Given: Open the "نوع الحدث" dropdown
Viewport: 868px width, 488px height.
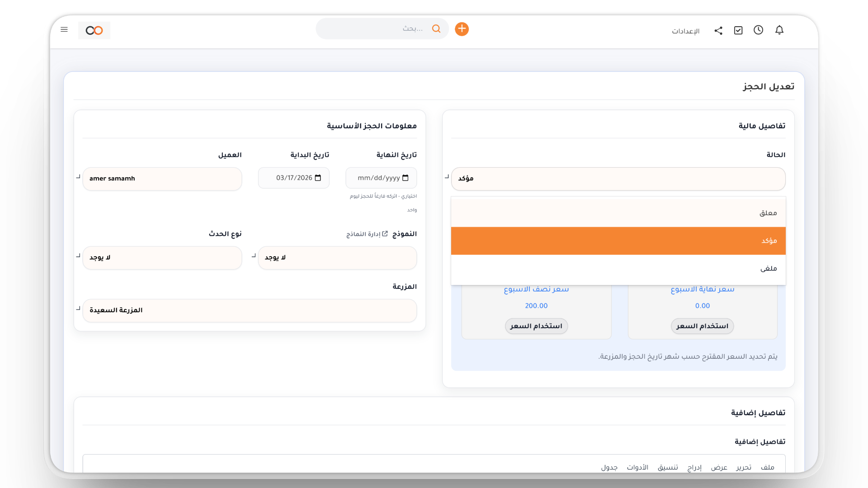Looking at the screenshot, I should tap(162, 258).
